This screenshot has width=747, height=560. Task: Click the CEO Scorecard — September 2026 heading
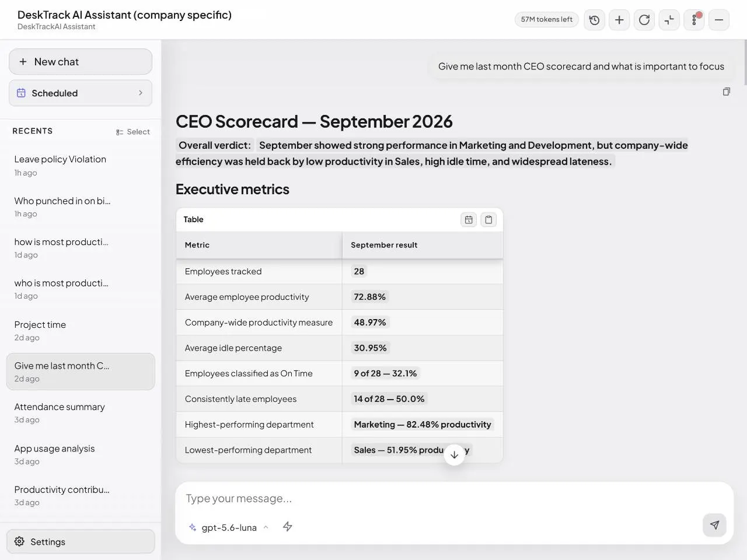point(314,121)
